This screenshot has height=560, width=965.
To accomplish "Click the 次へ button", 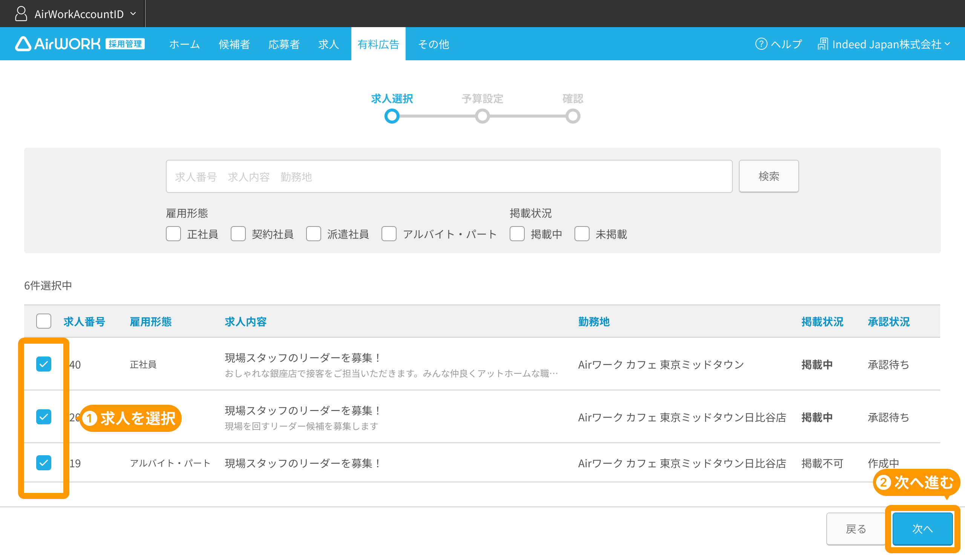I will tap(922, 529).
